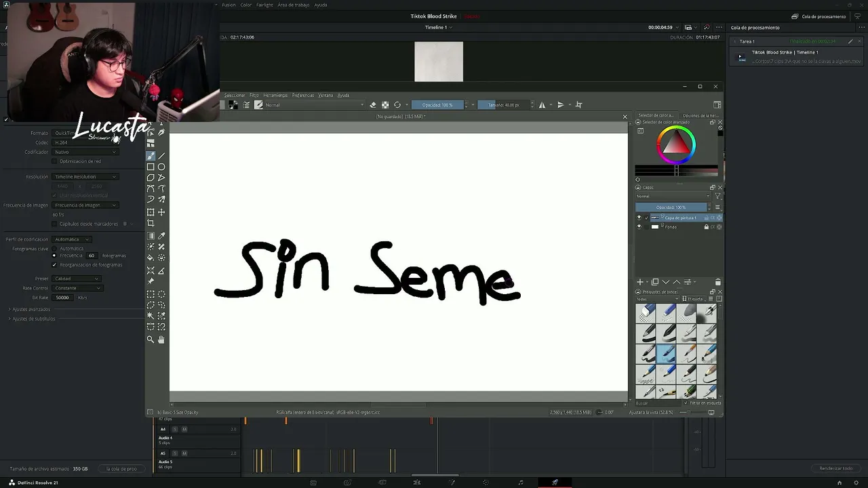Expand Ajustes de subtítulos section
The height and width of the screenshot is (488, 868).
pyautogui.click(x=33, y=319)
